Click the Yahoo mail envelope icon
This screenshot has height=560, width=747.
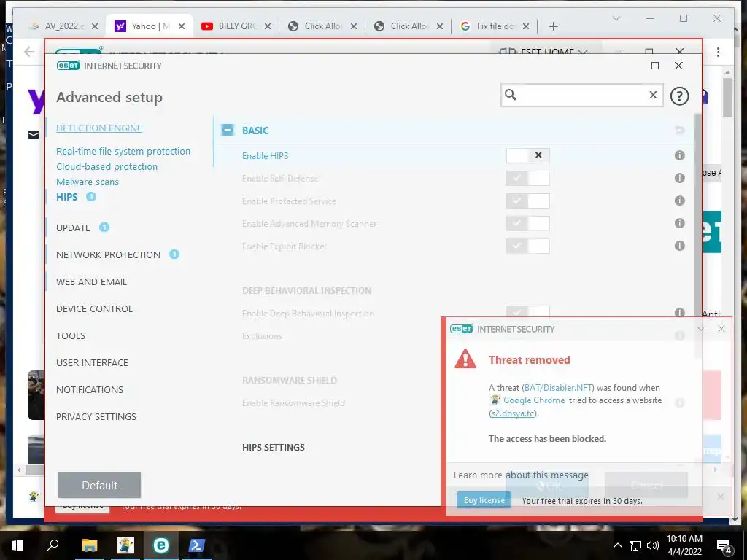pyautogui.click(x=34, y=135)
